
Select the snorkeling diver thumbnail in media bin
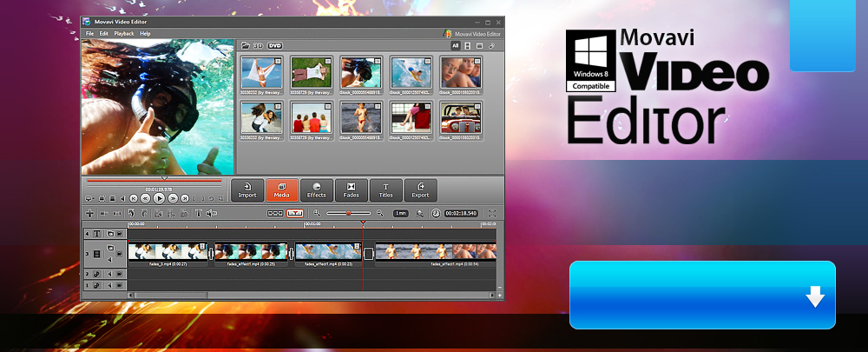pos(361,73)
